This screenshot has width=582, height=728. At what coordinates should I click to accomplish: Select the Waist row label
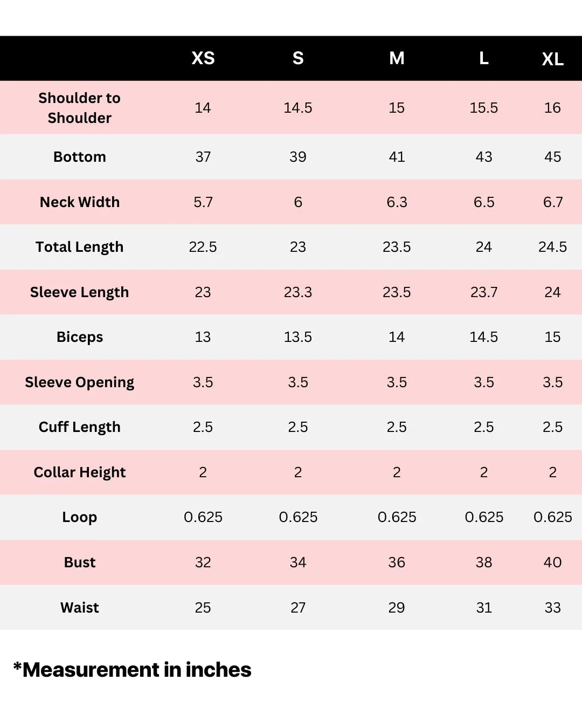click(x=80, y=608)
